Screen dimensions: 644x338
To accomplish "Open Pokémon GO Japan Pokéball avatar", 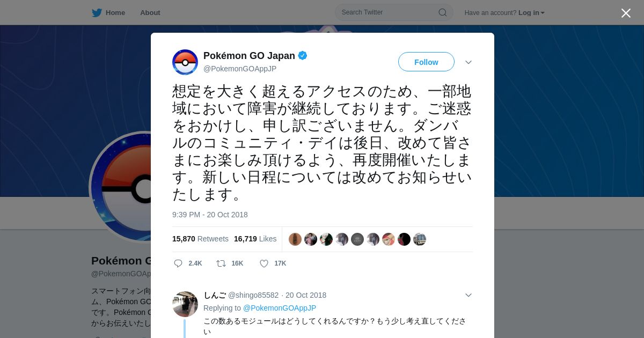I will coord(185,62).
